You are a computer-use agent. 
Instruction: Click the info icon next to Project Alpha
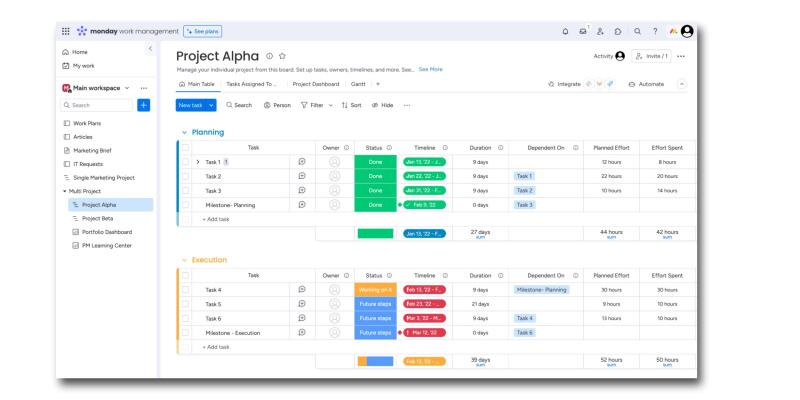coord(269,56)
